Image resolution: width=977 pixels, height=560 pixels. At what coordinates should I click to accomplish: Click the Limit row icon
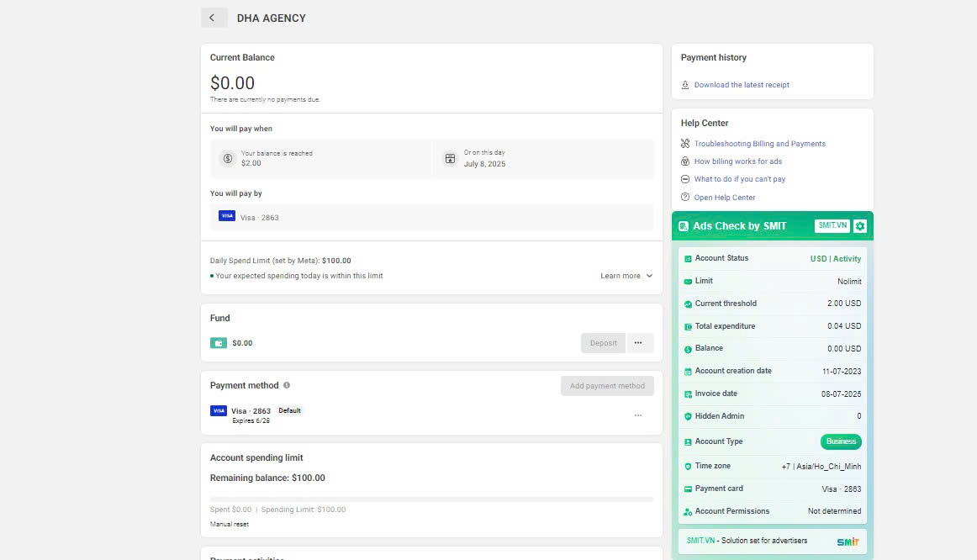coord(688,282)
